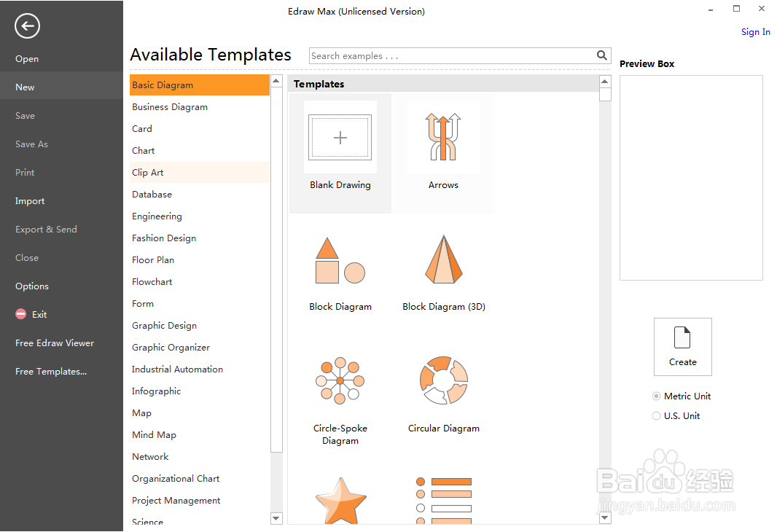
Task: Click the templates pane scrollbar thumb
Action: [605, 94]
